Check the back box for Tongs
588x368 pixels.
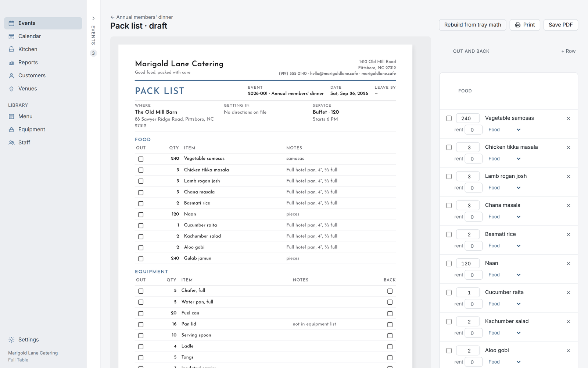click(390, 358)
